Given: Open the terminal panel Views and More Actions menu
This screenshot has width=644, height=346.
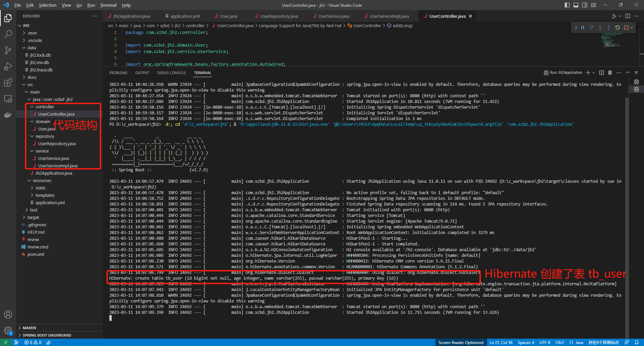Looking at the screenshot, I should coord(619,72).
